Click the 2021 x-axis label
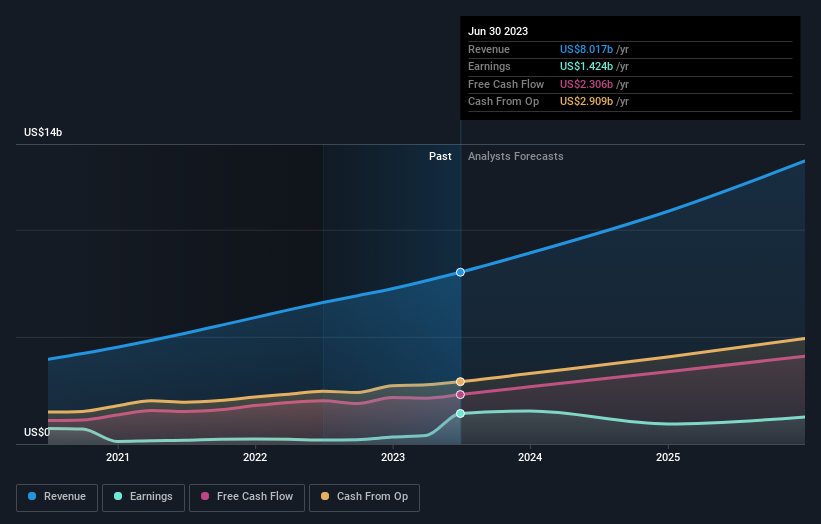821x524 pixels. click(x=118, y=457)
